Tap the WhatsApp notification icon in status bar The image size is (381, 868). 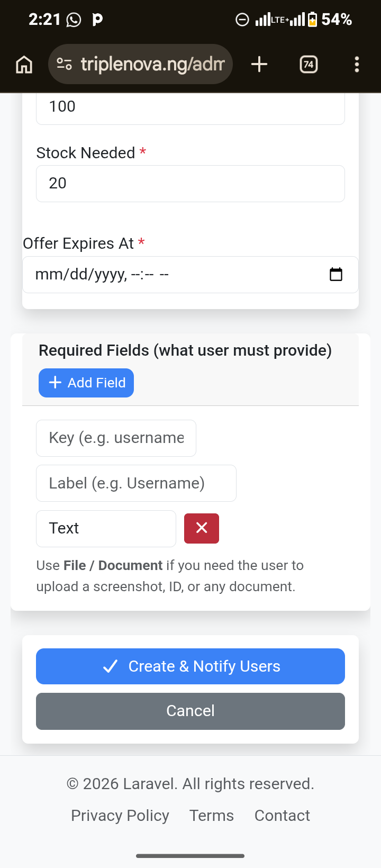click(74, 20)
